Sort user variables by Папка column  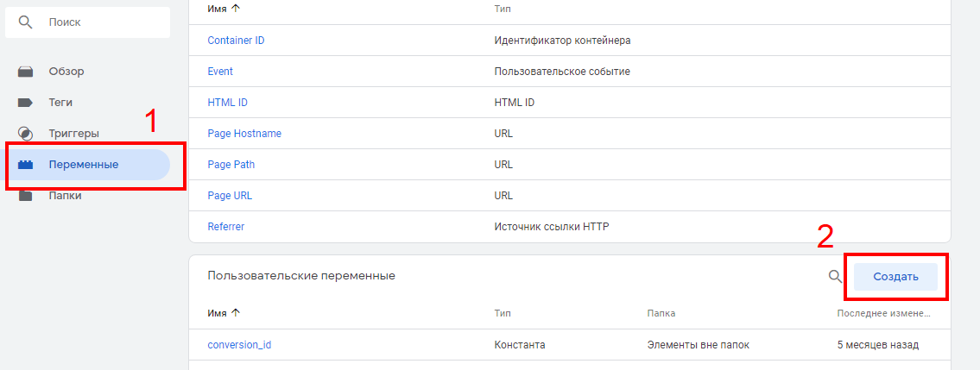(x=661, y=313)
